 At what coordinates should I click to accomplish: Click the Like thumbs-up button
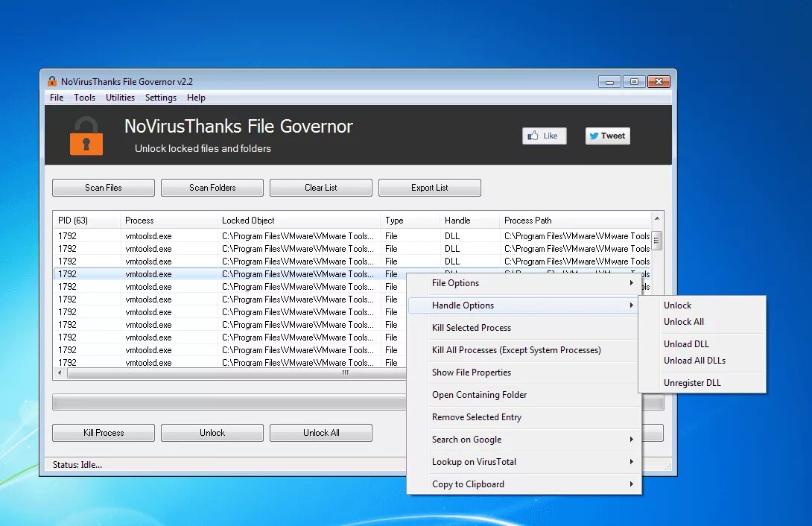click(545, 136)
